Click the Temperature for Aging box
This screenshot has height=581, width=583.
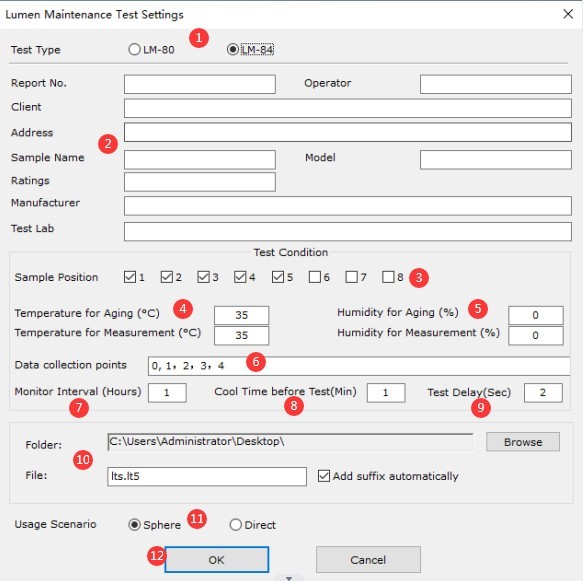pyautogui.click(x=241, y=315)
